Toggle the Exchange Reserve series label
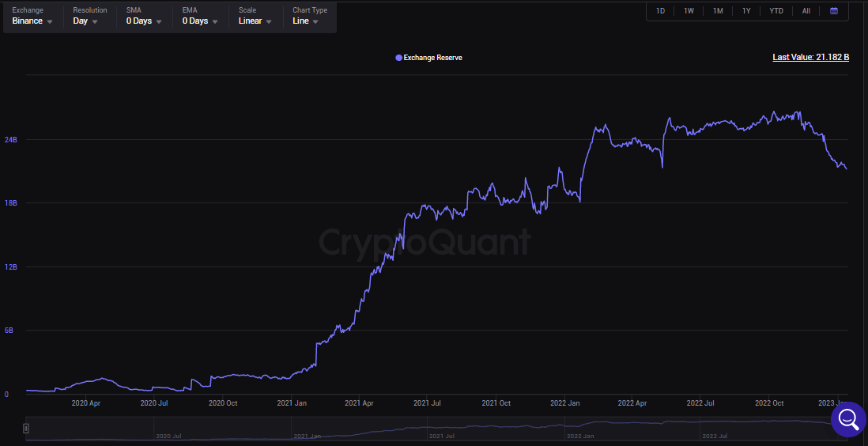The height and width of the screenshot is (446, 868). coord(432,58)
